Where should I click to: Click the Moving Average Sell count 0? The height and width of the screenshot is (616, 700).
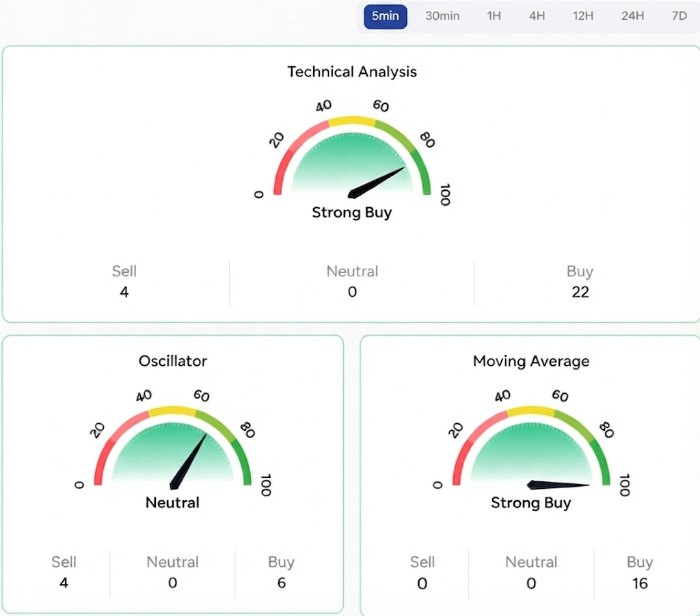click(x=422, y=583)
